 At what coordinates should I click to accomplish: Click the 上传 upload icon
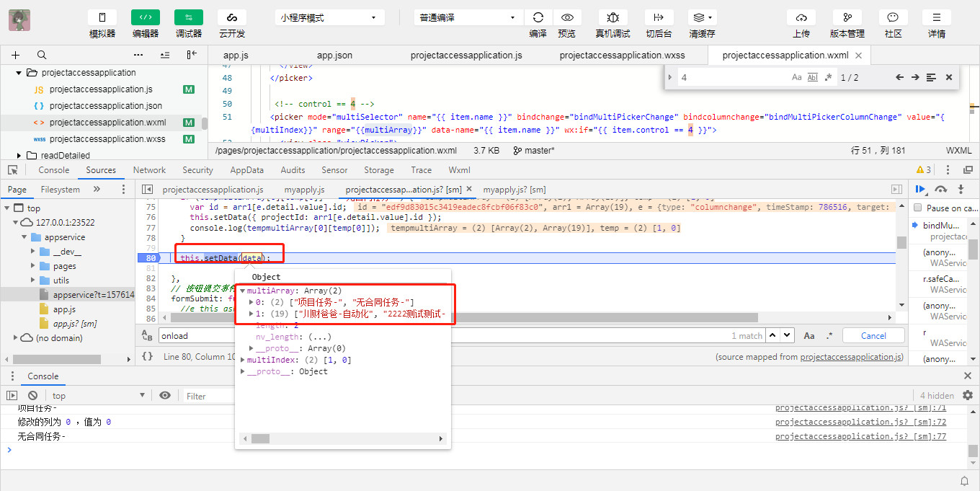(801, 17)
